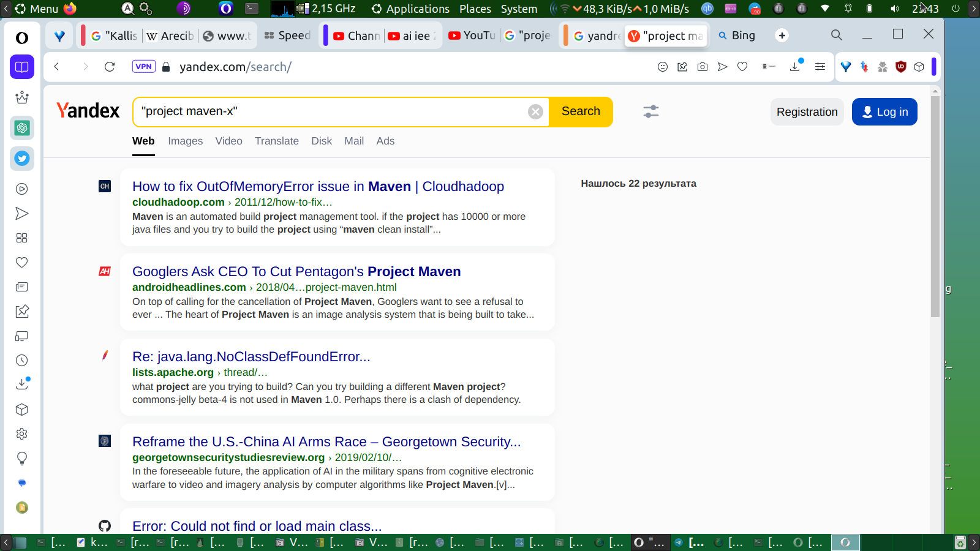Toggle the VPN badge in address bar

144,67
